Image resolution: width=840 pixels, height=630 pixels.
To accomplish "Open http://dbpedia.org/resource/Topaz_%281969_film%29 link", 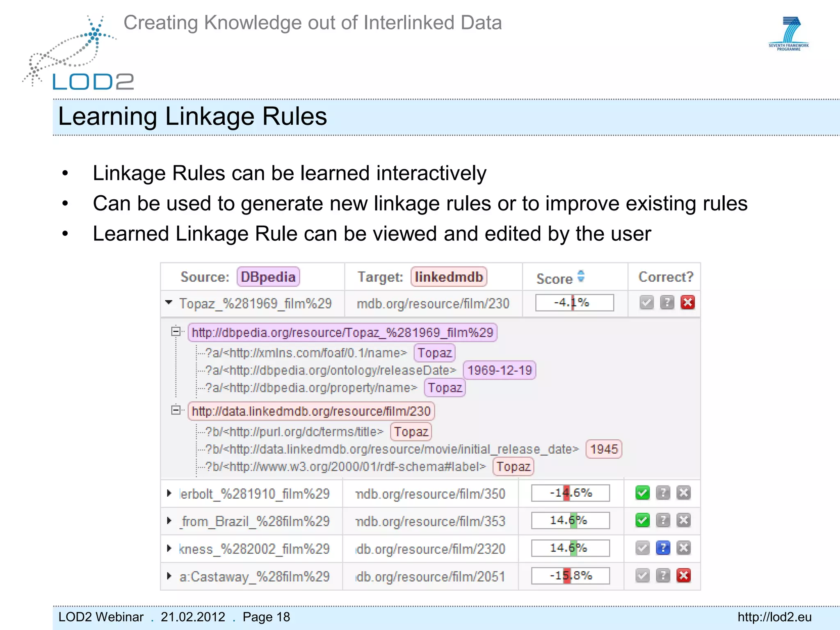I will click(x=342, y=332).
